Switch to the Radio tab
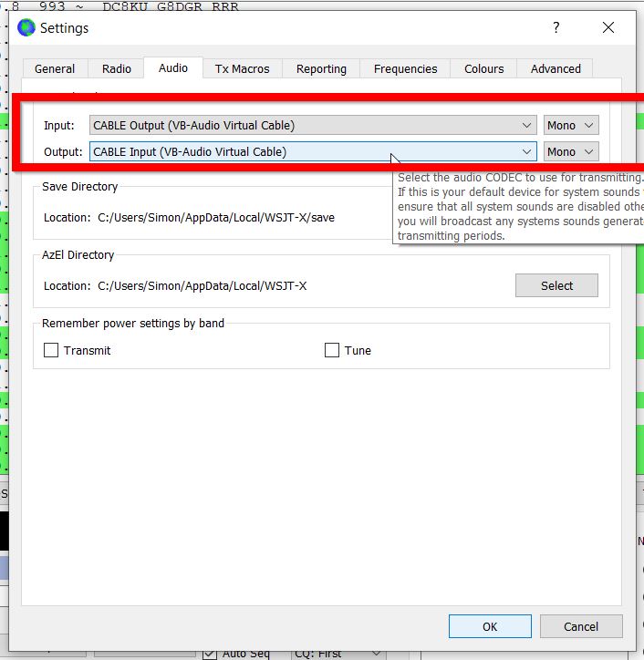 point(116,68)
